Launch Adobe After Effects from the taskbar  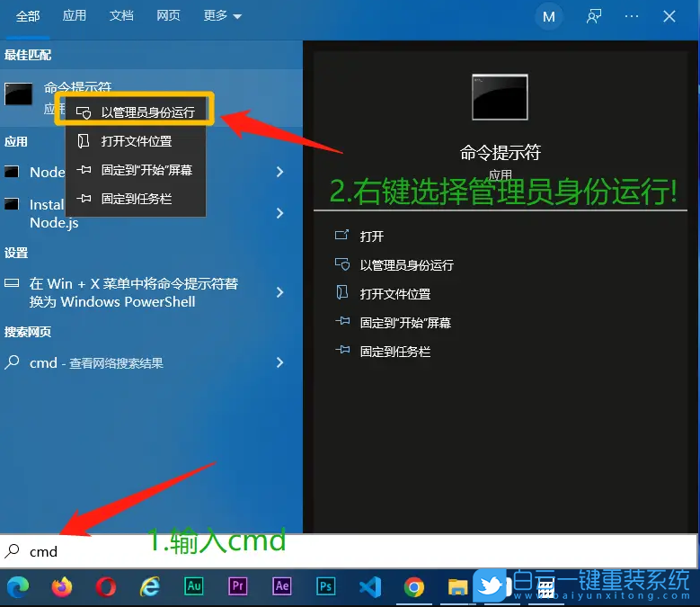tap(282, 586)
